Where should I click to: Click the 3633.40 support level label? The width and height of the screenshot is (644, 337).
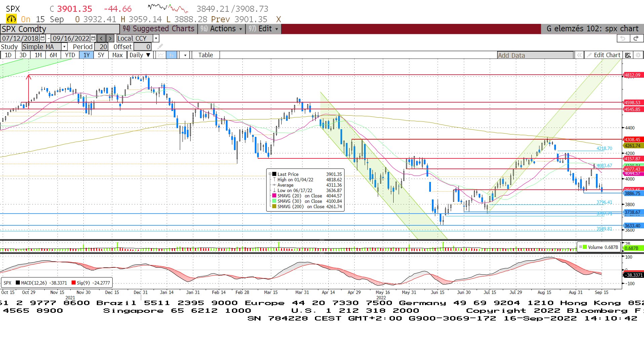tap(633, 226)
